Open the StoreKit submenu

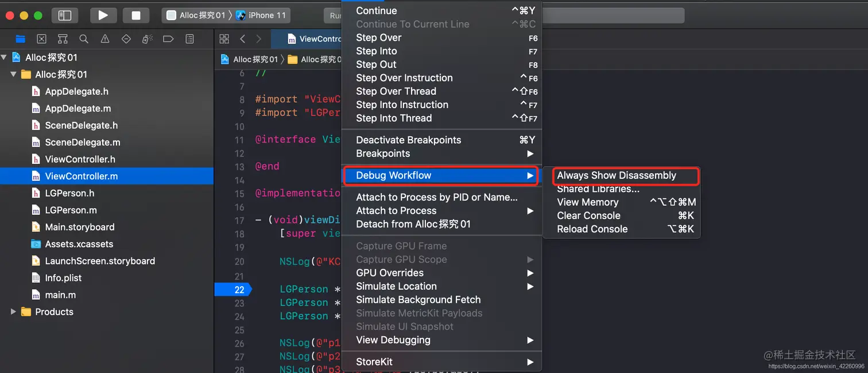tap(442, 362)
